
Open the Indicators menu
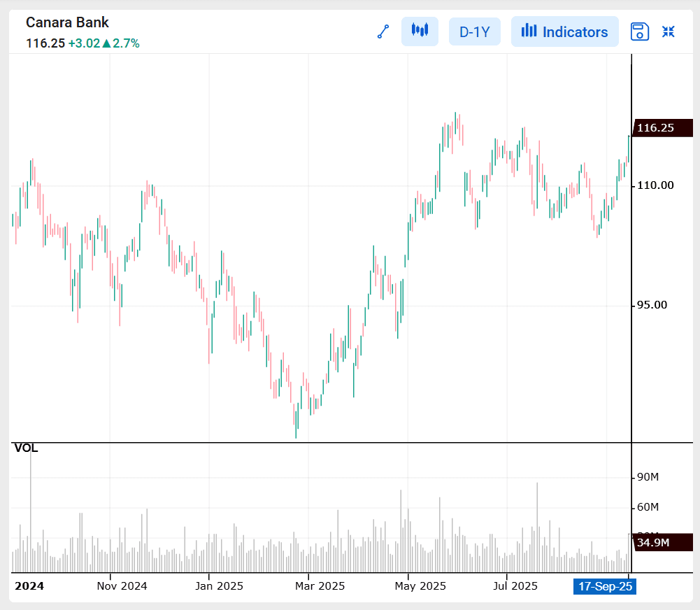click(x=565, y=31)
